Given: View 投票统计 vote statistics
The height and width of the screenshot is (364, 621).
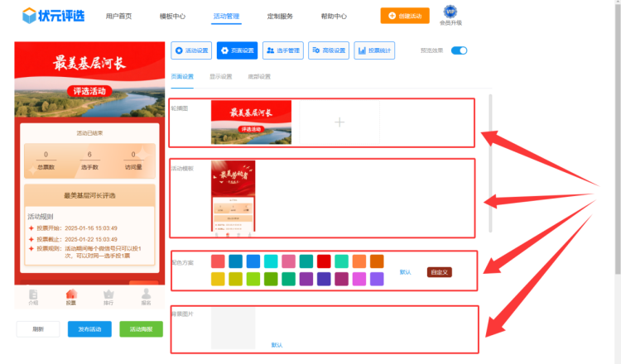Looking at the screenshot, I should pyautogui.click(x=374, y=51).
